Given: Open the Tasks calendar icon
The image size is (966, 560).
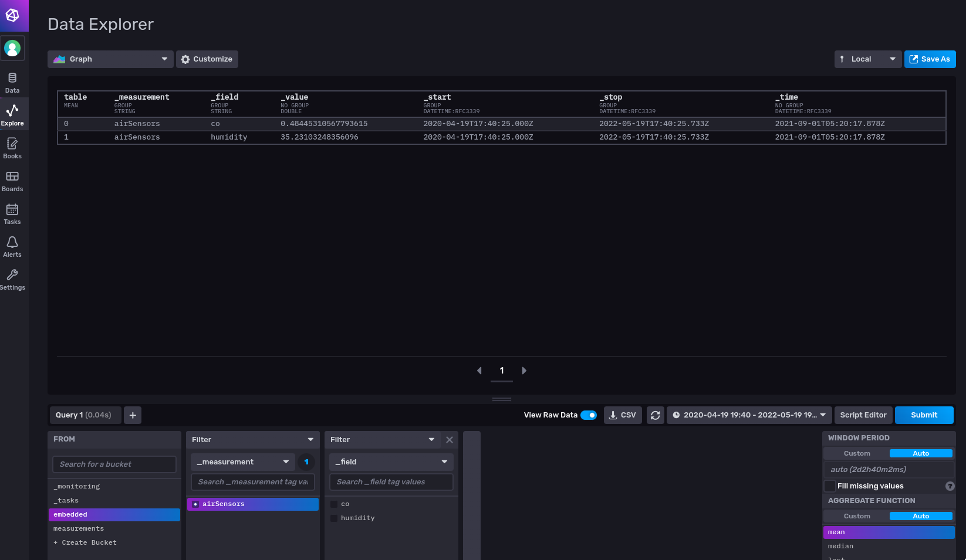Looking at the screenshot, I should [12, 213].
